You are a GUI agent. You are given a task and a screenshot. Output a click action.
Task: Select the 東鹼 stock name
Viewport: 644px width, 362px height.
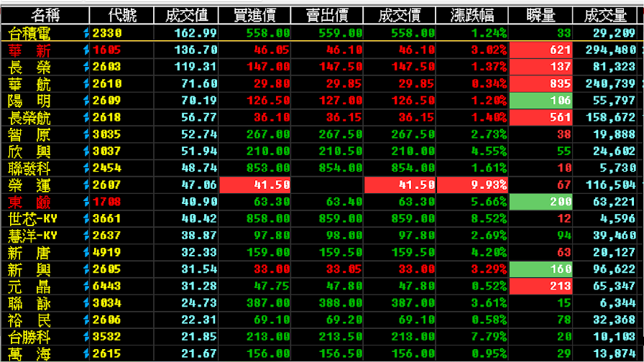coord(29,202)
